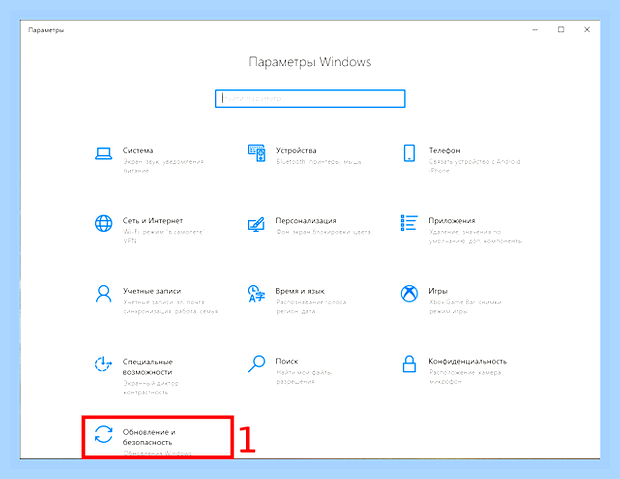
Task: Maximize the Параметры window
Action: [x=561, y=30]
